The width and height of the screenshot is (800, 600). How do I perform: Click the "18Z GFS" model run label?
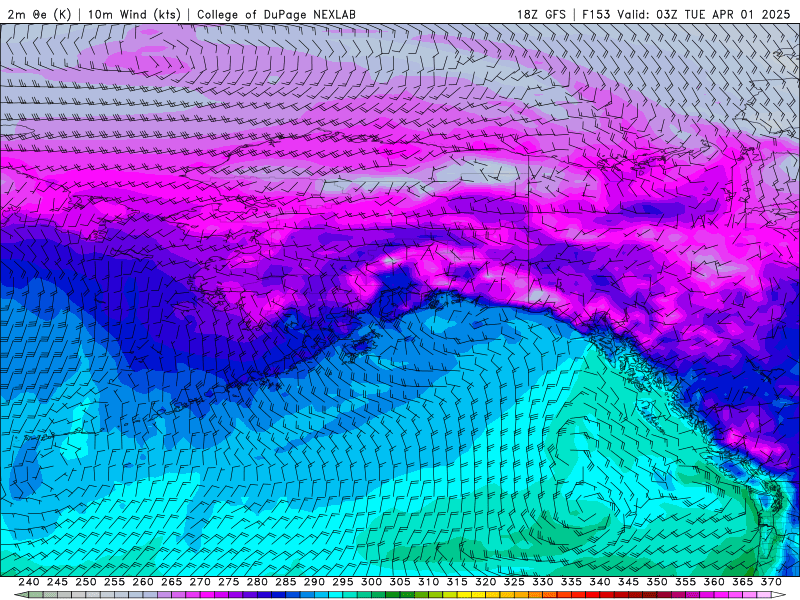[541, 14]
